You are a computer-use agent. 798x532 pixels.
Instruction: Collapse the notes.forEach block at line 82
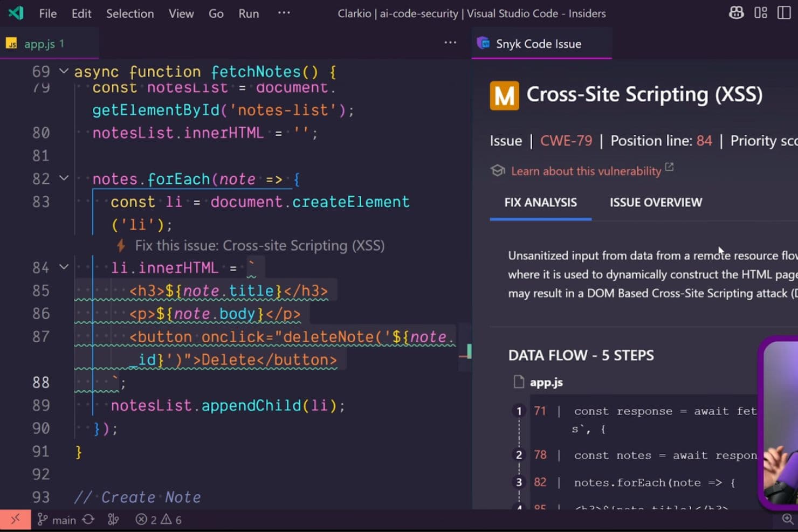[64, 178]
